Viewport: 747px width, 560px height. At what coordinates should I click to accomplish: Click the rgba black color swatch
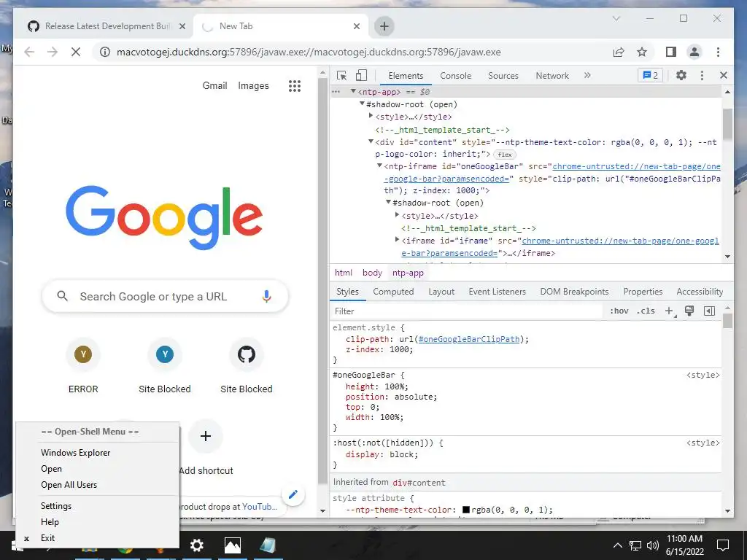466,510
